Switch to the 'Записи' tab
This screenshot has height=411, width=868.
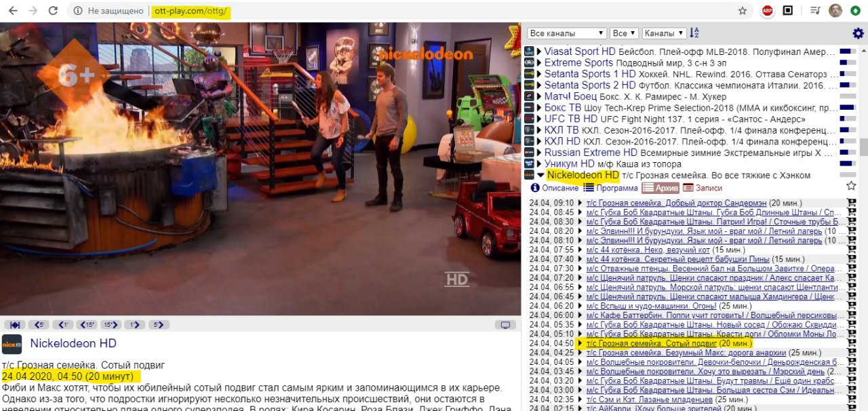coord(703,188)
